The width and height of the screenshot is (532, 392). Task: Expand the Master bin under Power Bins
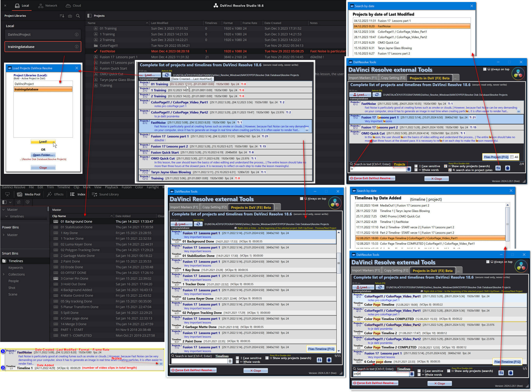click(x=3, y=235)
